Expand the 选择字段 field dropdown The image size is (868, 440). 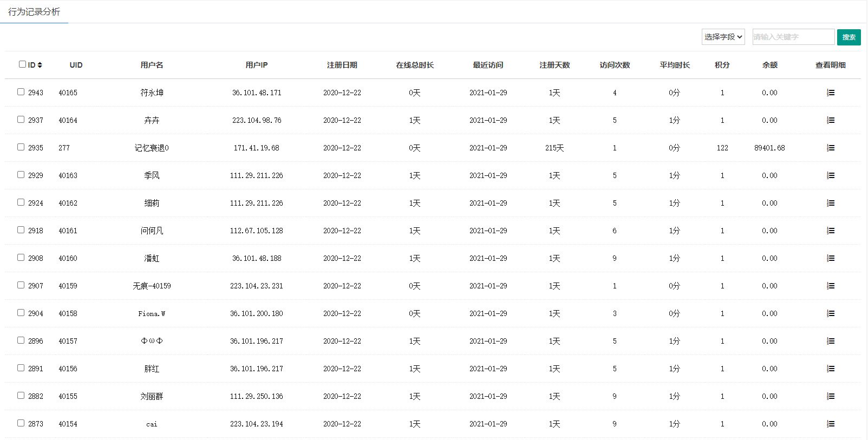tap(723, 37)
